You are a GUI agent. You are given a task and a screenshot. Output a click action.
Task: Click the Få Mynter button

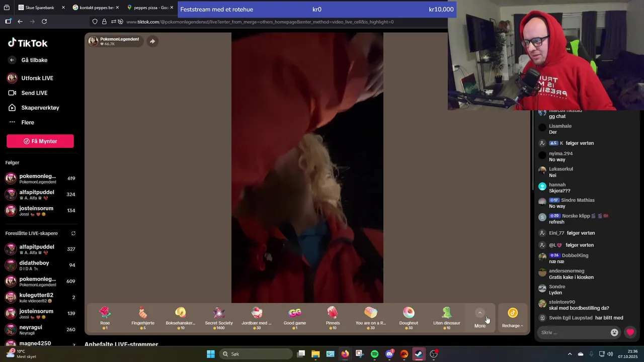click(x=40, y=141)
